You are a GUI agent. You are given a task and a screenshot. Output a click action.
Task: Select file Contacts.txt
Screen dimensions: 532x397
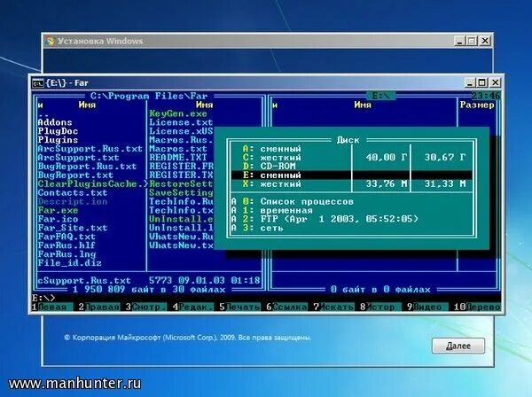73,193
